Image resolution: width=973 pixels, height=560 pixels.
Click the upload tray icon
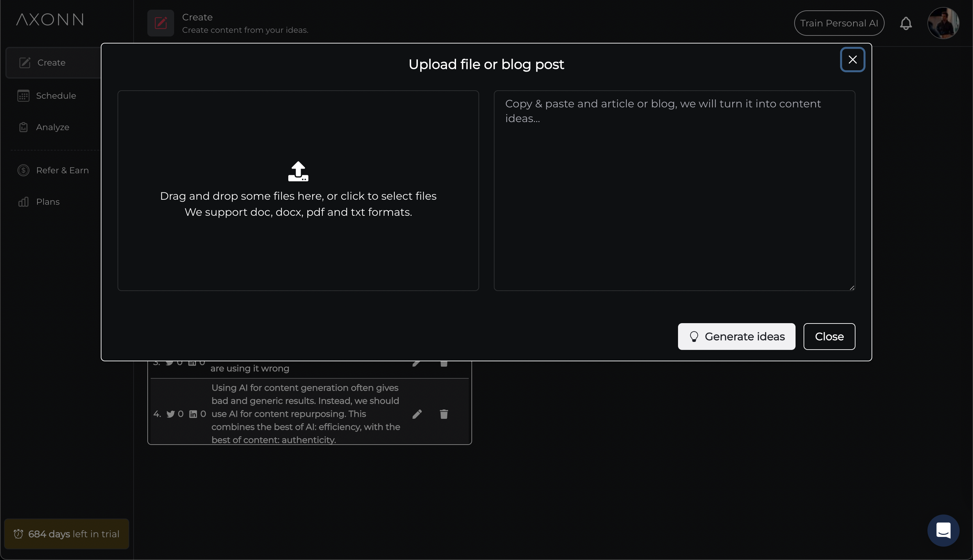[x=298, y=172]
